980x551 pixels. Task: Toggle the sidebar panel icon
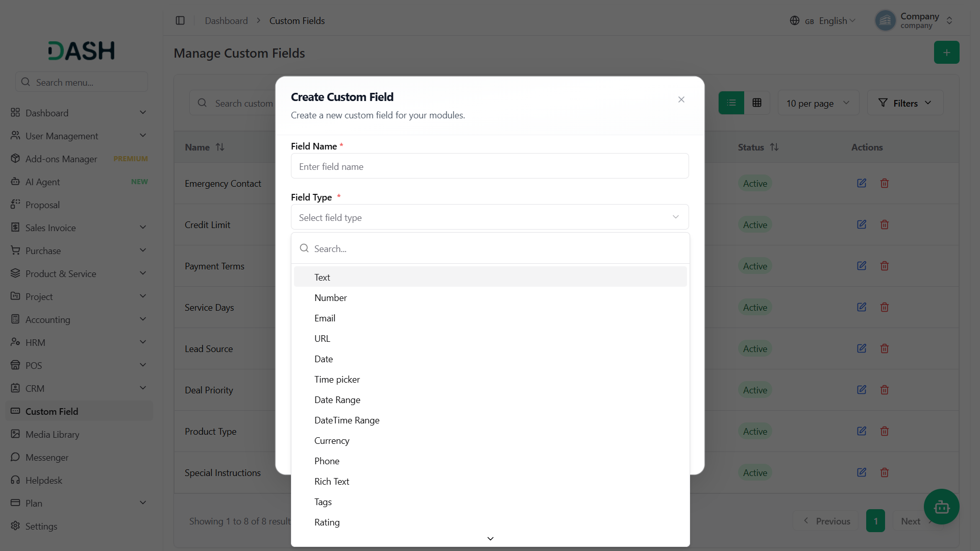tap(180, 20)
